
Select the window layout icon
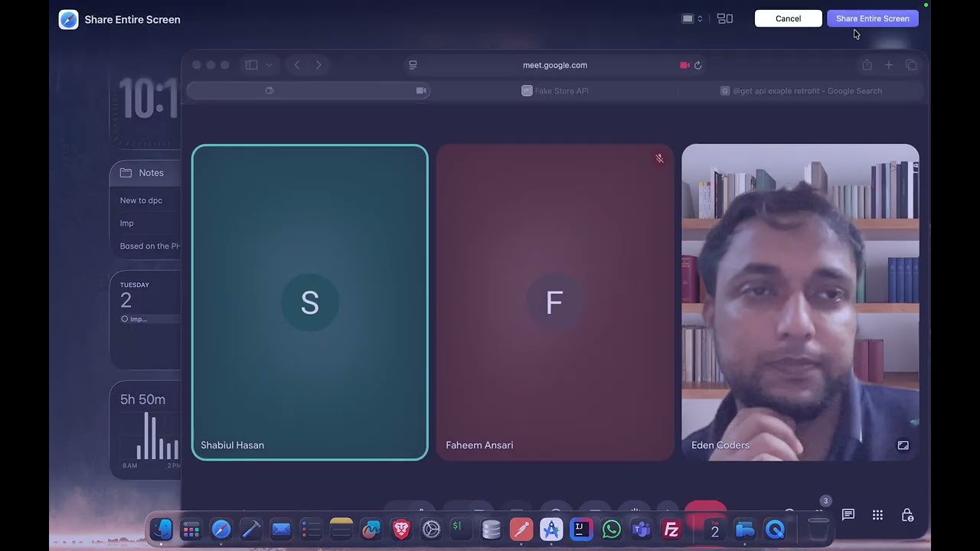[725, 18]
